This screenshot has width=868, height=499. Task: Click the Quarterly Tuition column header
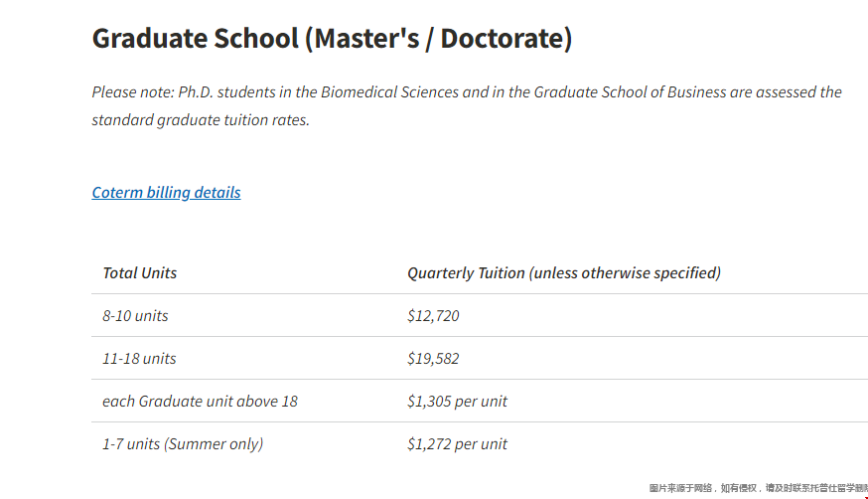click(563, 273)
